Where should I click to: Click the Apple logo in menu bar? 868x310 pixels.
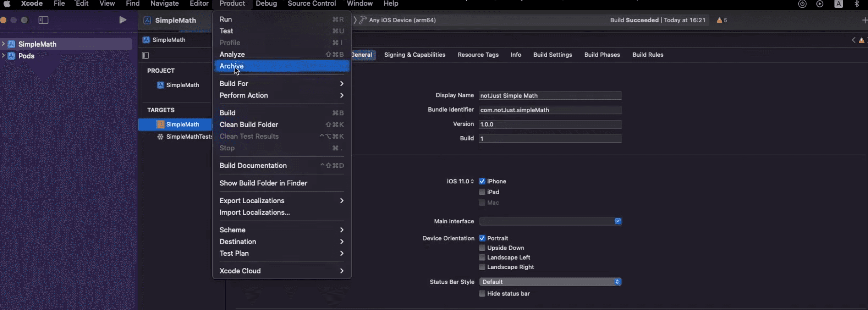click(x=7, y=4)
